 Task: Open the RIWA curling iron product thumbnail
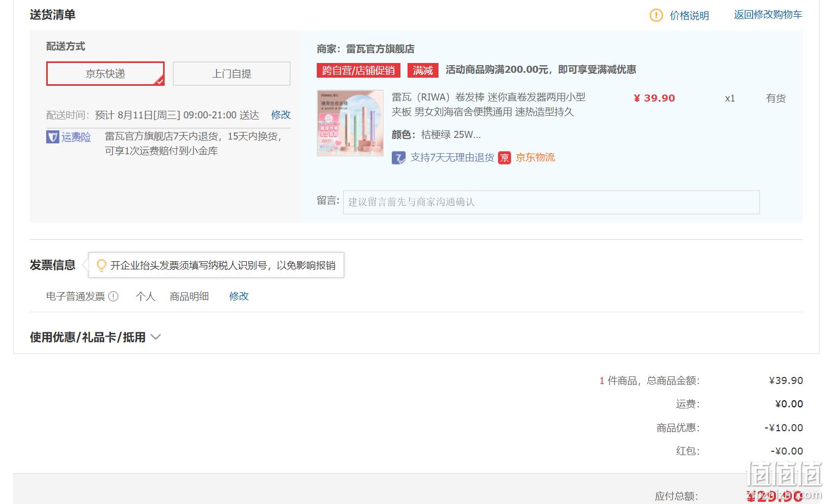tap(350, 123)
